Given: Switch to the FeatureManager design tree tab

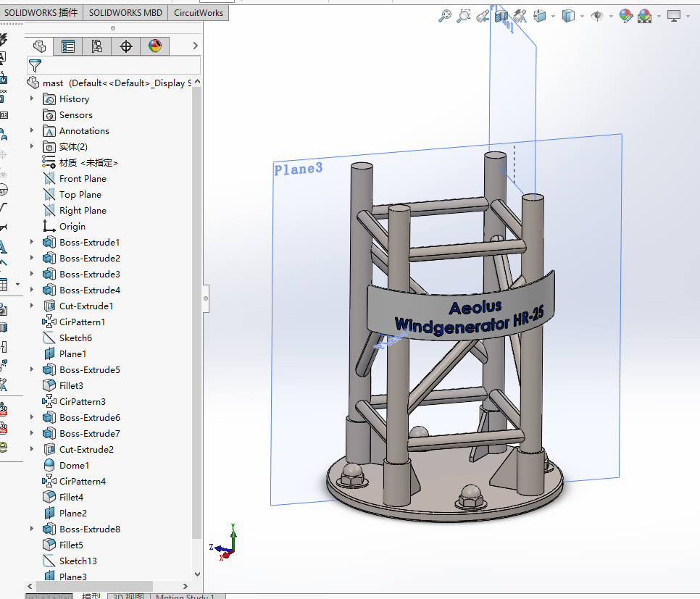Looking at the screenshot, I should tap(39, 46).
